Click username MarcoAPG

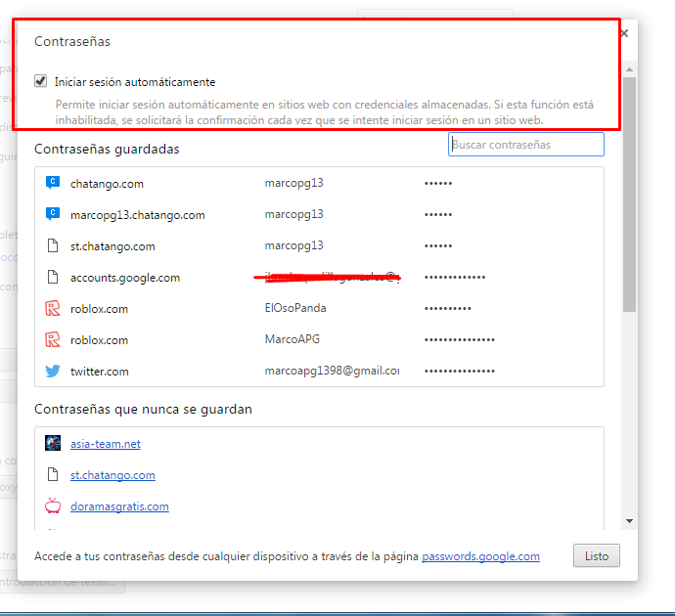pyautogui.click(x=292, y=339)
